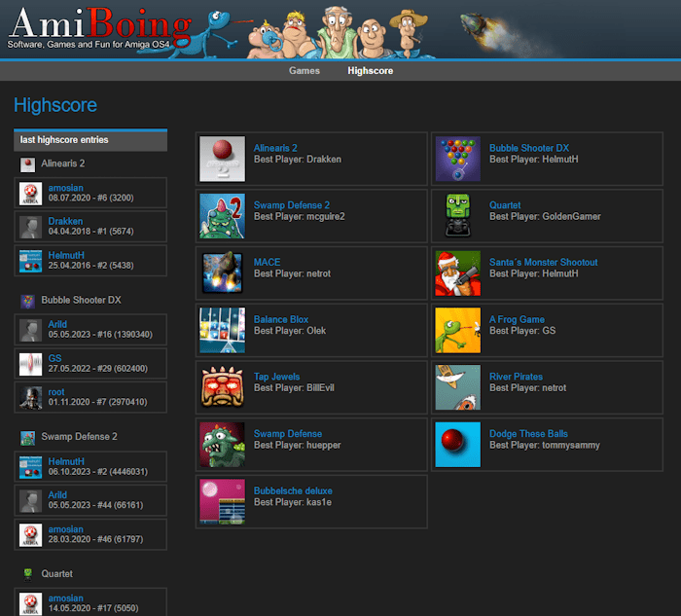Viewport: 681px width, 616px height.
Task: Click the Bubbelsche deluxe game thumbnail
Action: (223, 501)
